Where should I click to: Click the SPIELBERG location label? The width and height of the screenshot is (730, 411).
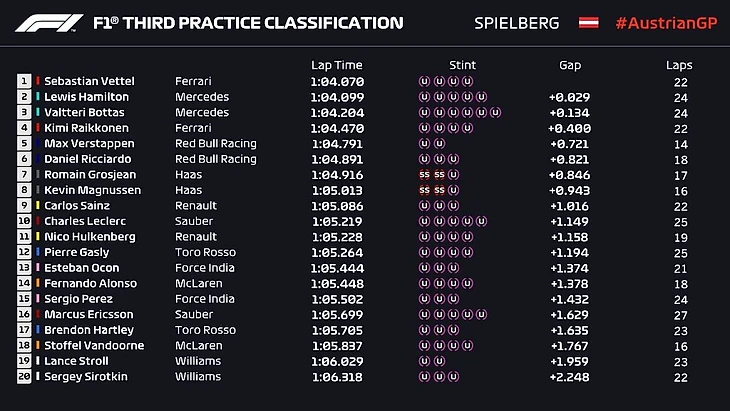coord(516,23)
